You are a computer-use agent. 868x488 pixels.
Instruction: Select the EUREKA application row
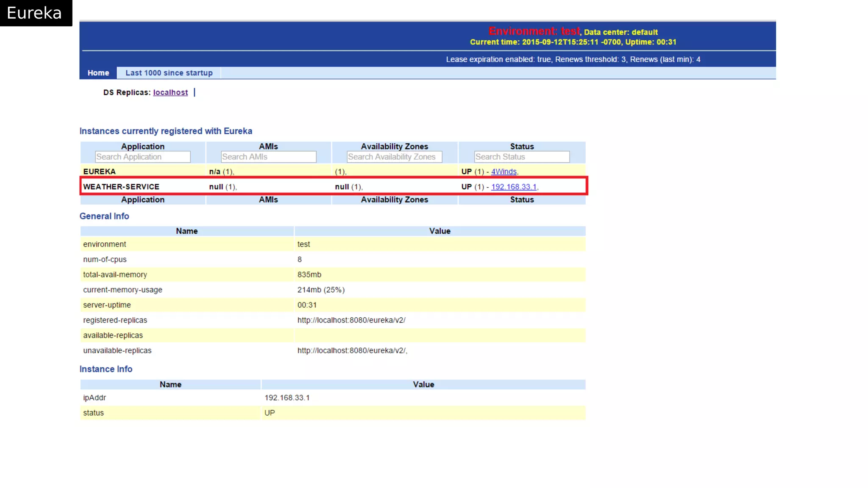point(99,172)
